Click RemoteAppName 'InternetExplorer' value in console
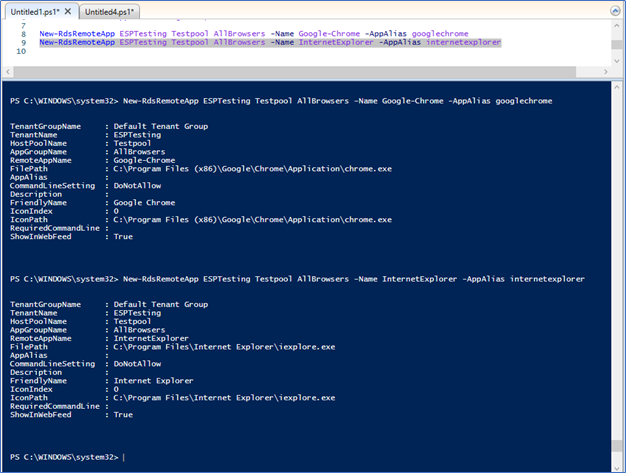 pyautogui.click(x=151, y=338)
